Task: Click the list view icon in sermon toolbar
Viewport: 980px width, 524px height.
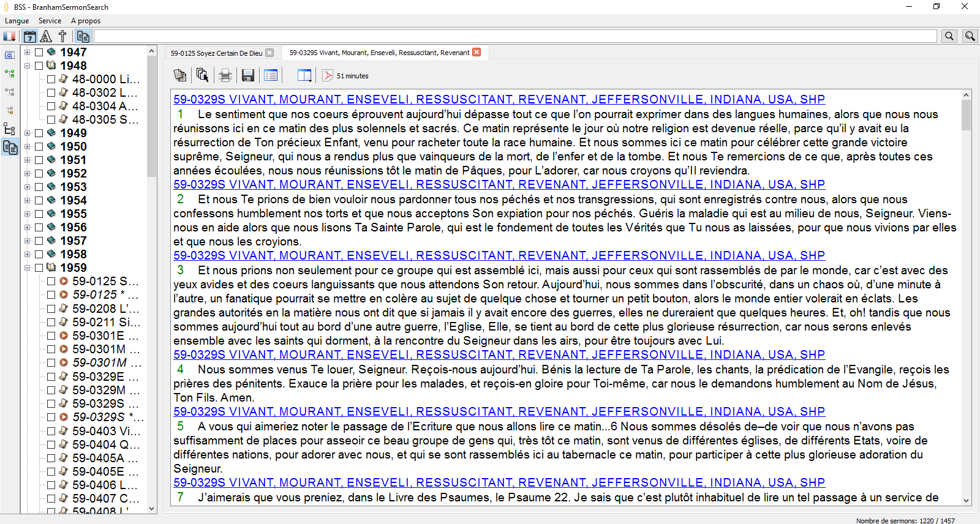Action: click(271, 75)
